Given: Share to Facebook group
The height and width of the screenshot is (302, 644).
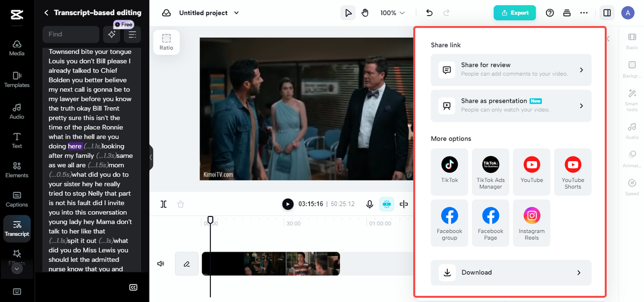Looking at the screenshot, I should tap(450, 223).
